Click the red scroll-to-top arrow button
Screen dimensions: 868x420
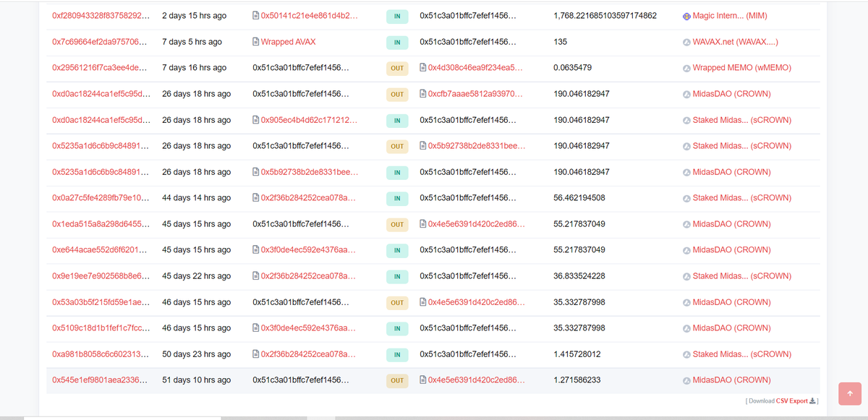coord(850,394)
